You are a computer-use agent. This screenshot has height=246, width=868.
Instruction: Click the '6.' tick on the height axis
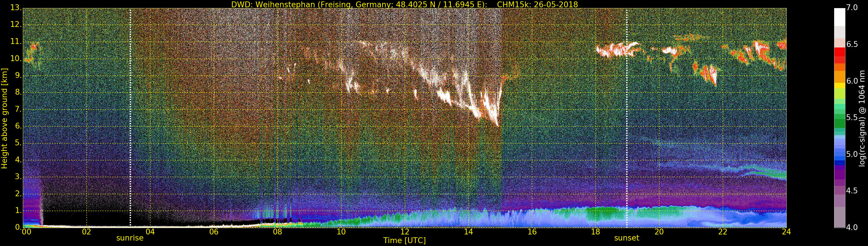click(18, 126)
